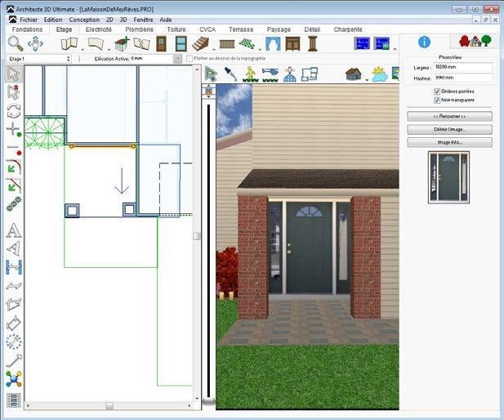The image size is (504, 420).
Task: Select the railing tool
Action: click(227, 44)
